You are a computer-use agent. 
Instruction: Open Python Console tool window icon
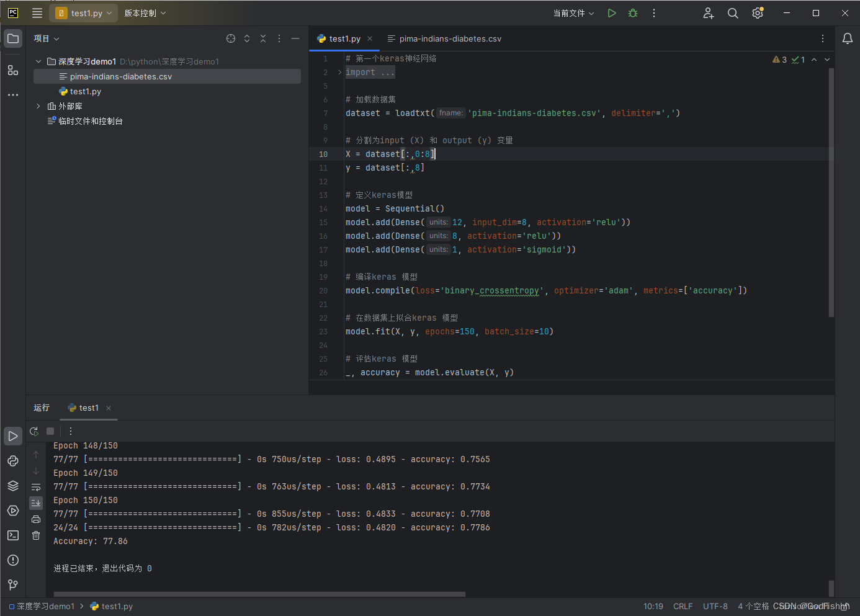(x=13, y=461)
